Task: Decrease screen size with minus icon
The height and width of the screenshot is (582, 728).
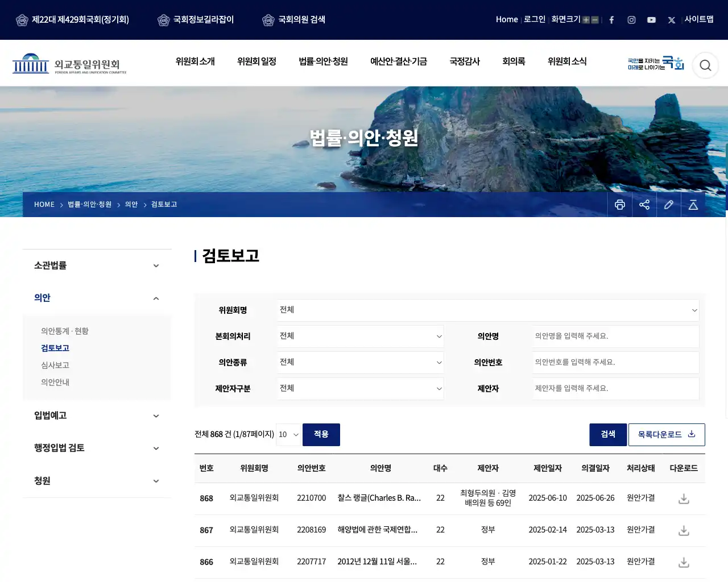Action: 595,20
